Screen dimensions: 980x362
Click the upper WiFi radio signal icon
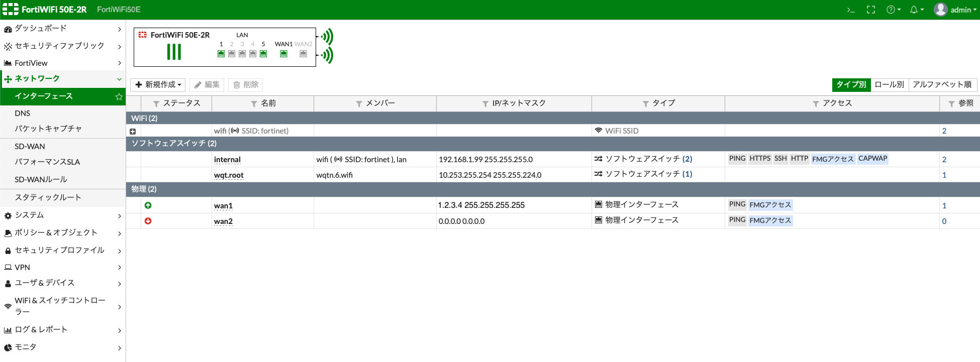click(327, 37)
